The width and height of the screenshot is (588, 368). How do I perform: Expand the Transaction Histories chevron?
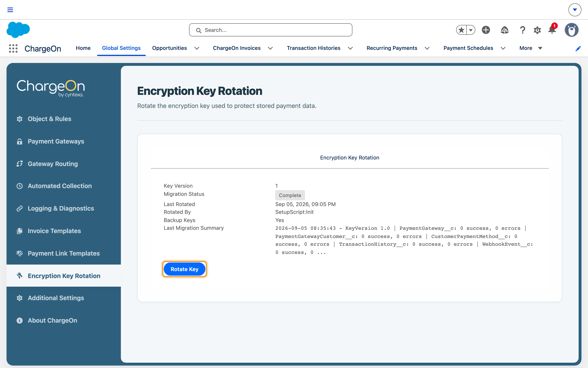coord(350,48)
